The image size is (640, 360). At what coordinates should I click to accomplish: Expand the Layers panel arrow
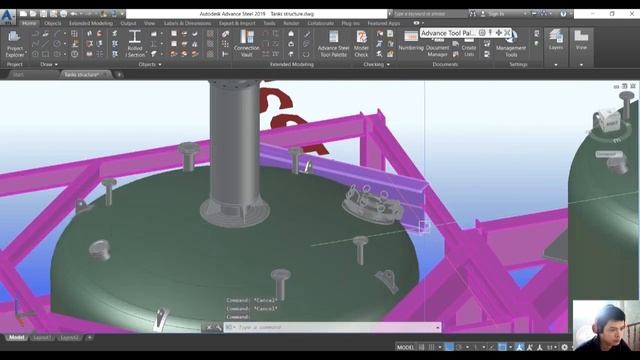(556, 64)
